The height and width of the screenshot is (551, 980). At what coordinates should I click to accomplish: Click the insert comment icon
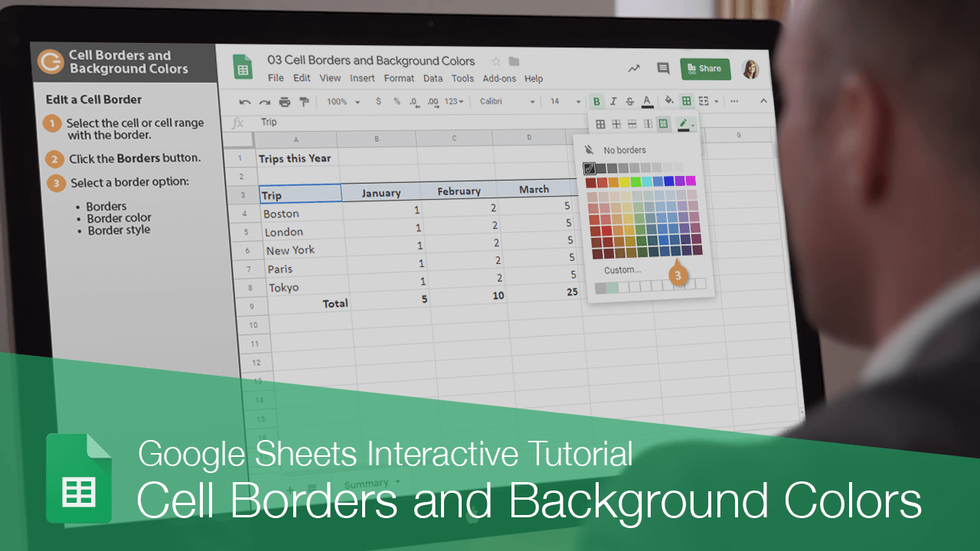click(x=662, y=68)
